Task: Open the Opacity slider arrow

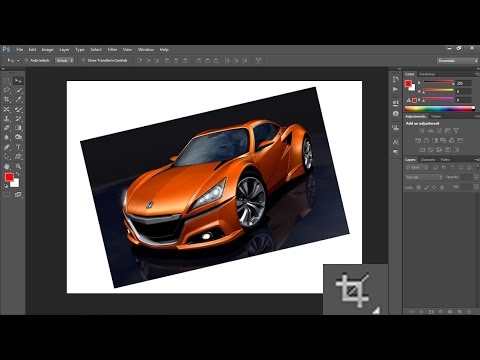Action: tap(476, 177)
